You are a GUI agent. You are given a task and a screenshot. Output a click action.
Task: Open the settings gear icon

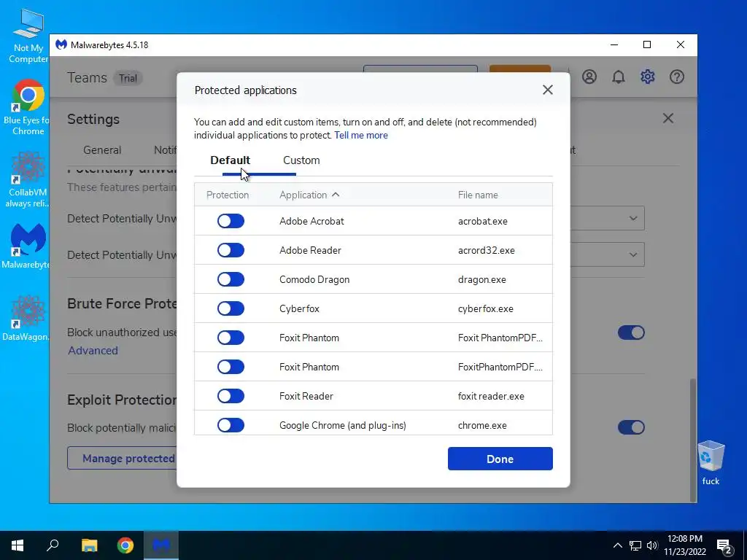[x=648, y=77]
